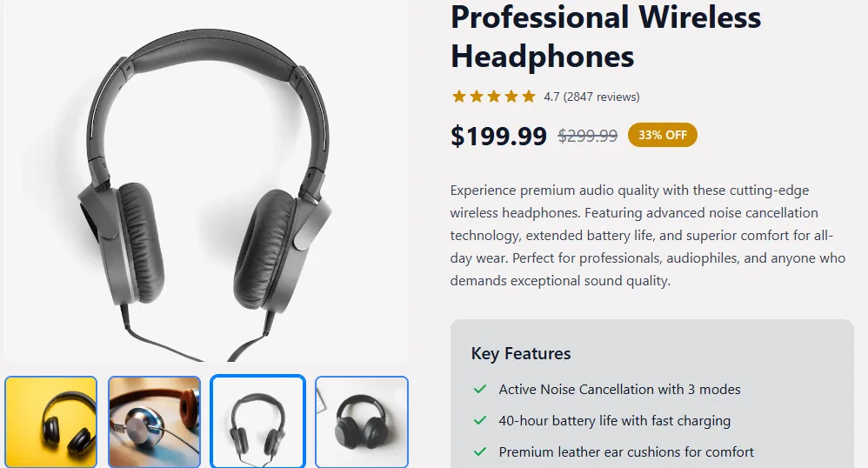Click the checkmark next to 40-hour battery life
This screenshot has height=468, width=868.
(x=479, y=421)
